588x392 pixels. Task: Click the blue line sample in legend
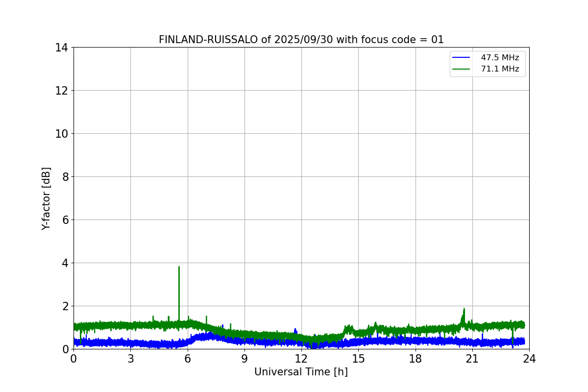click(461, 58)
